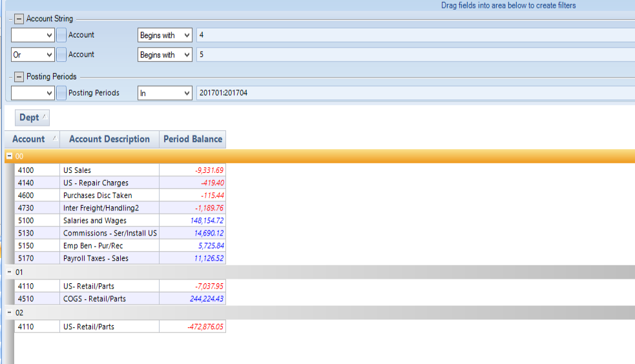This screenshot has width=635, height=364.
Task: Toggle the small box beside the second Account filter
Action: tap(61, 55)
